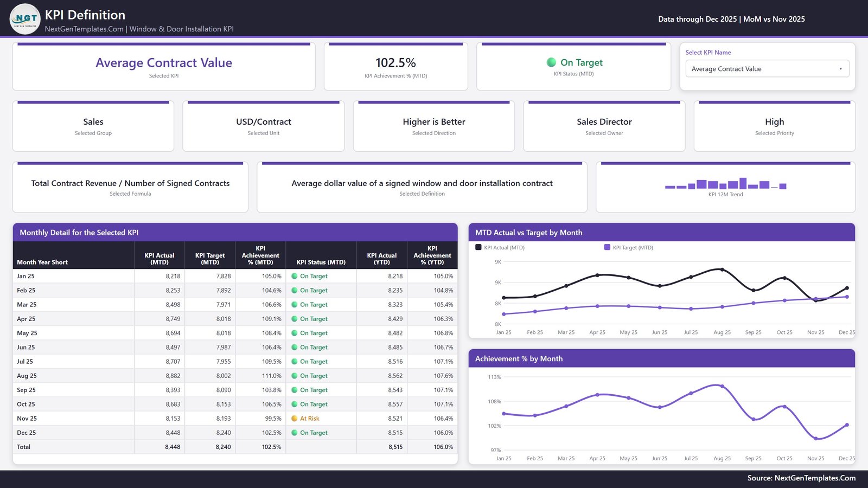Sort by KPI Achievement % (YTD) header
Image resolution: width=868 pixels, height=488 pixels.
(x=432, y=255)
